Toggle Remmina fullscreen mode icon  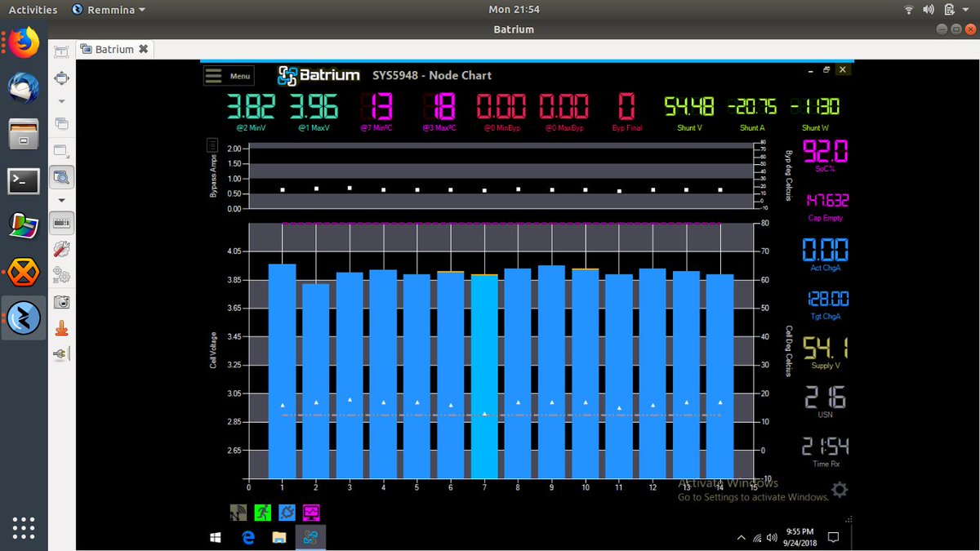point(61,78)
